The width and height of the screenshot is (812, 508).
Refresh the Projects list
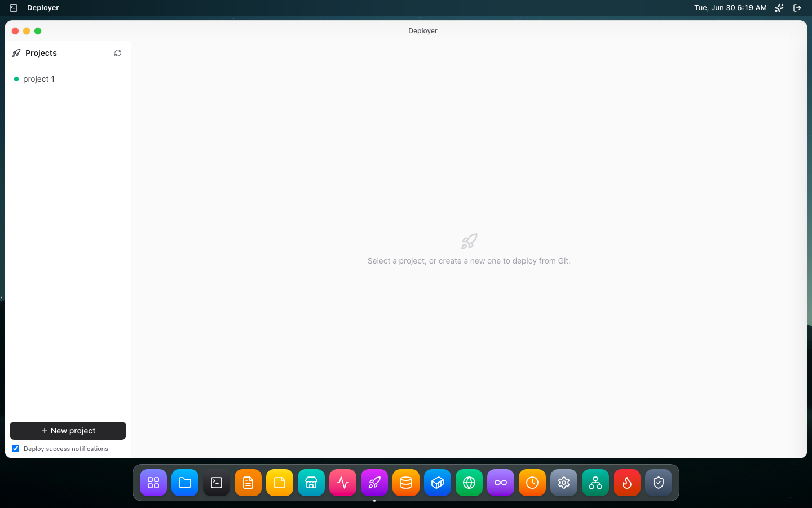click(x=118, y=53)
